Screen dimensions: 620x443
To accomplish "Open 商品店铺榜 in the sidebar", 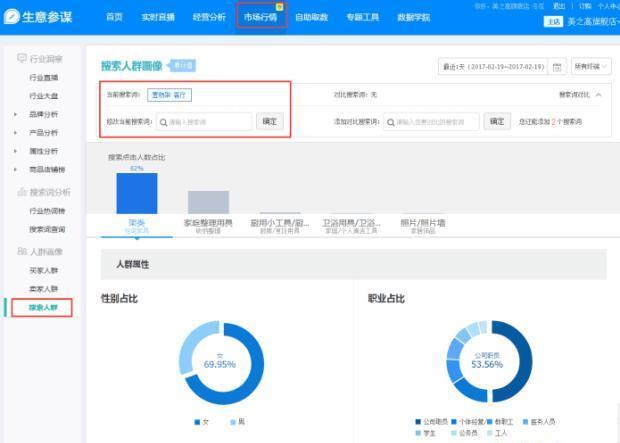I will click(47, 169).
